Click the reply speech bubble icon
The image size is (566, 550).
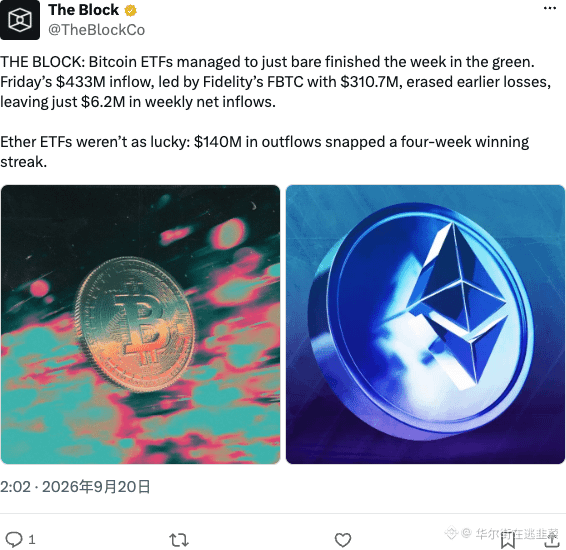tap(14, 540)
